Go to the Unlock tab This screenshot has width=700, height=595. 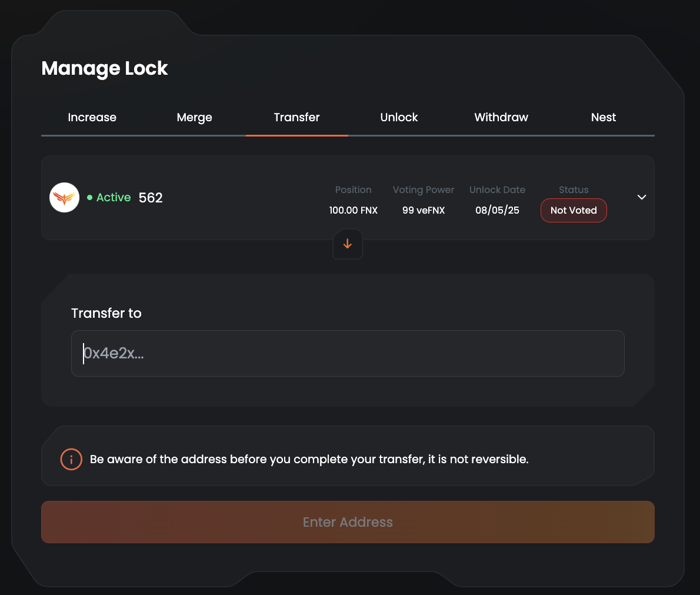[399, 117]
